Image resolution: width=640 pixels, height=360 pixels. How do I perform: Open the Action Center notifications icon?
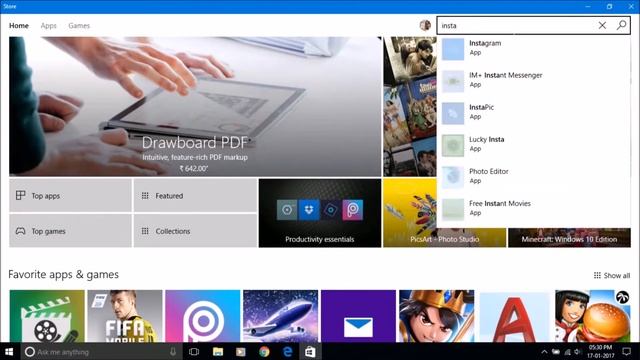pyautogui.click(x=627, y=351)
